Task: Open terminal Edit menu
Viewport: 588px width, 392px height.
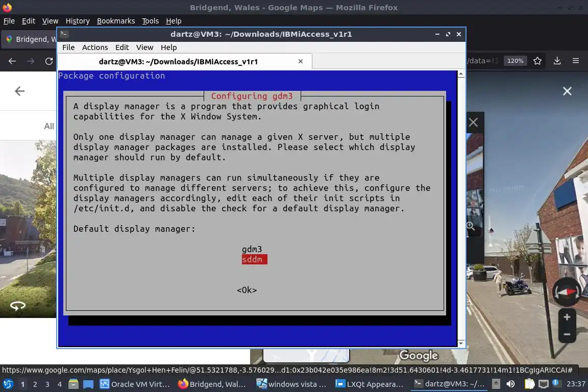Action: tap(122, 47)
